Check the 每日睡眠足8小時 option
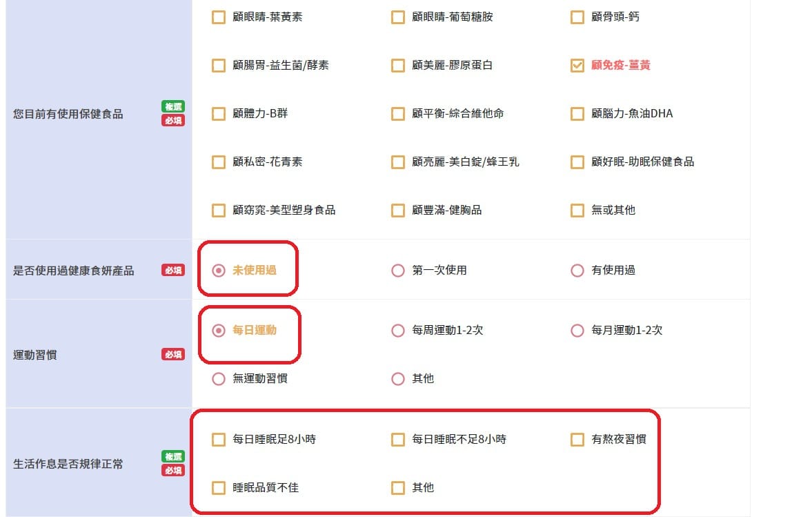 219,439
